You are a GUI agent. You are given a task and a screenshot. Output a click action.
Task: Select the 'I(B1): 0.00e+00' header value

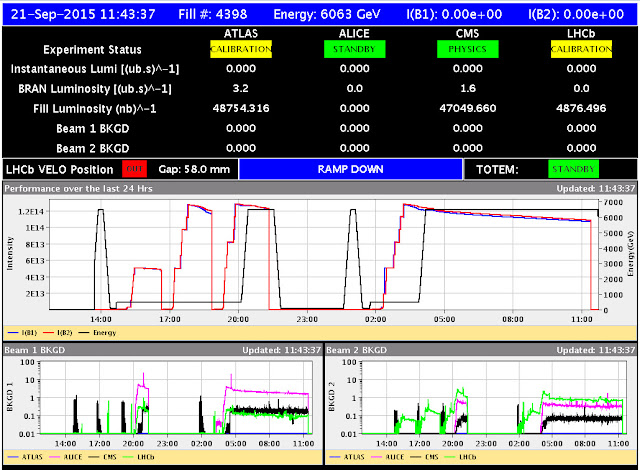(x=454, y=14)
